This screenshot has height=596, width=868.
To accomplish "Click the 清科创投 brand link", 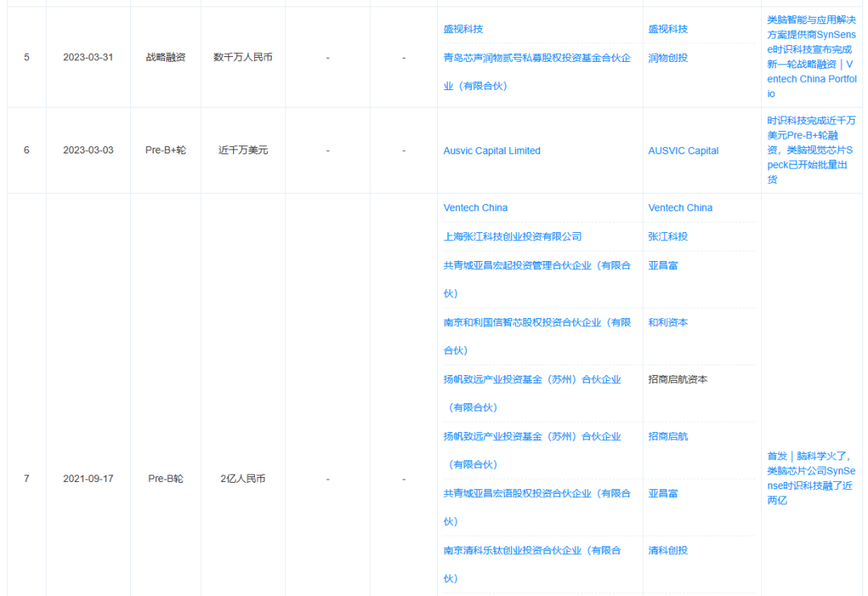I will tap(668, 550).
